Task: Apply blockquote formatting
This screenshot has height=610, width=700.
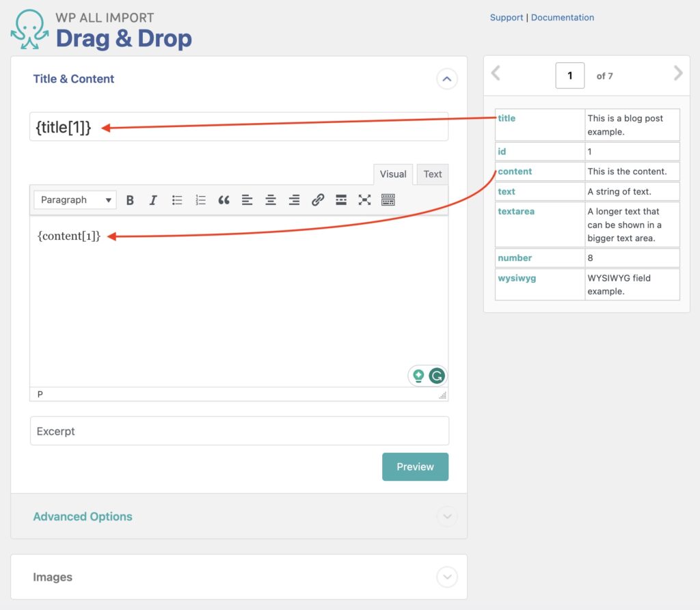Action: tap(224, 200)
